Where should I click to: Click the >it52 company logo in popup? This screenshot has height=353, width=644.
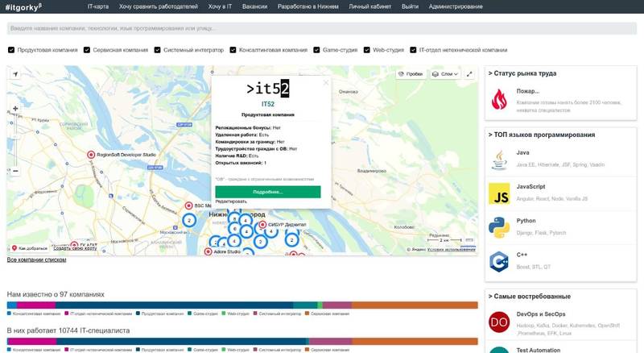click(x=268, y=89)
